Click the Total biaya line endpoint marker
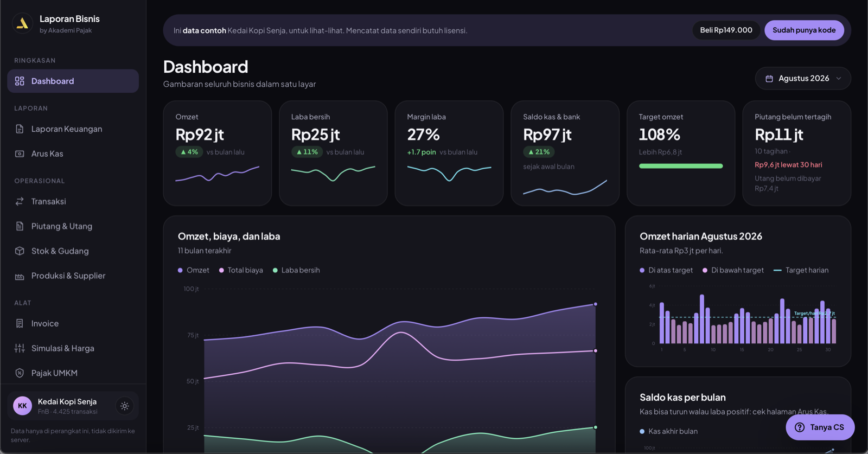 tap(595, 351)
